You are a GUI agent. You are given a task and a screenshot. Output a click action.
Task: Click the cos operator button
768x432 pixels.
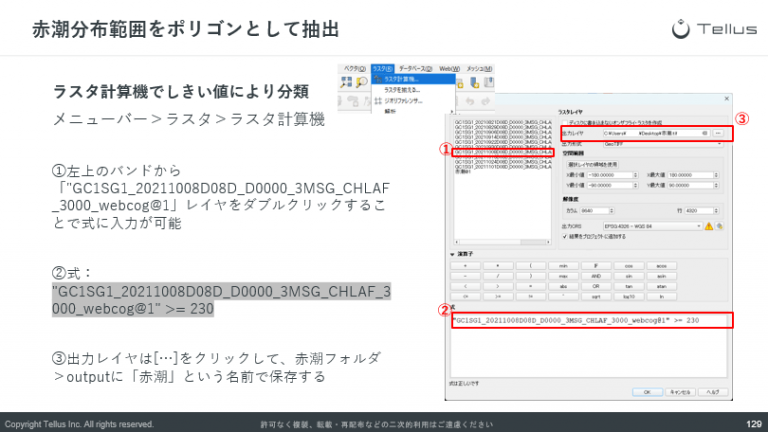pyautogui.click(x=629, y=266)
